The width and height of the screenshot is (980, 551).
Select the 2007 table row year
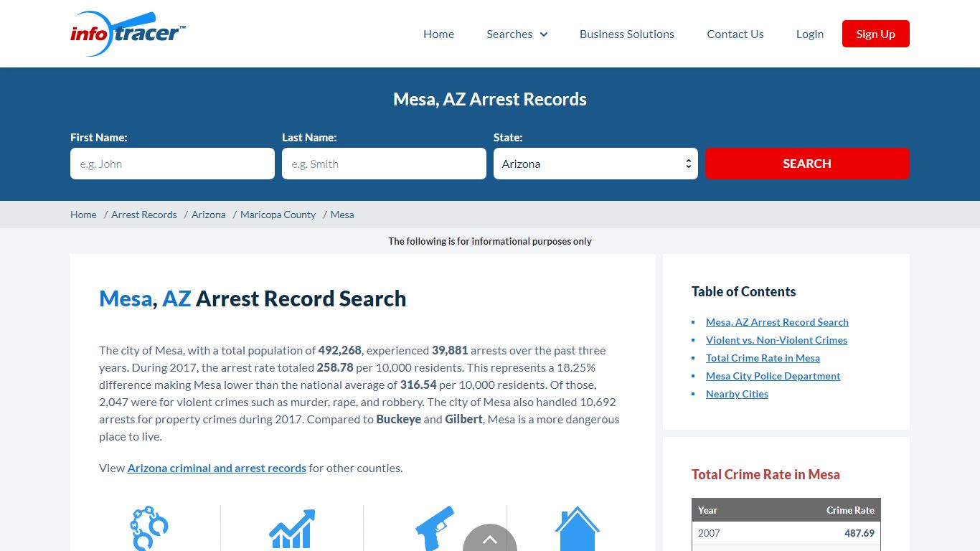(x=709, y=533)
